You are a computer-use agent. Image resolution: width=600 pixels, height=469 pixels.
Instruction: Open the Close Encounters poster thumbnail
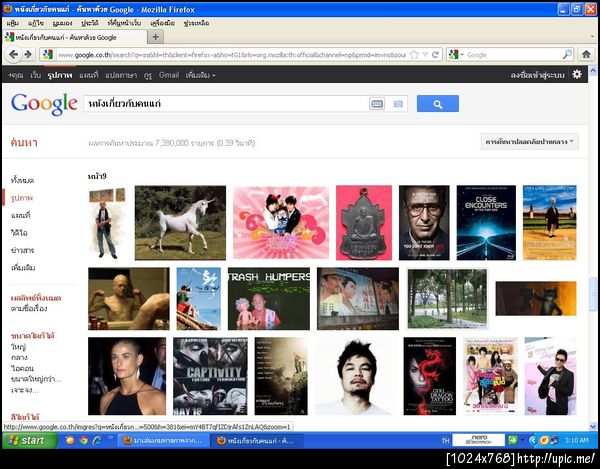[x=486, y=223]
